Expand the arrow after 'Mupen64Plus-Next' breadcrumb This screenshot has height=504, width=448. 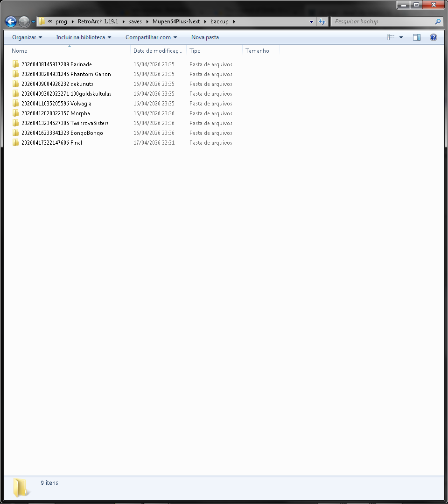pyautogui.click(x=205, y=21)
